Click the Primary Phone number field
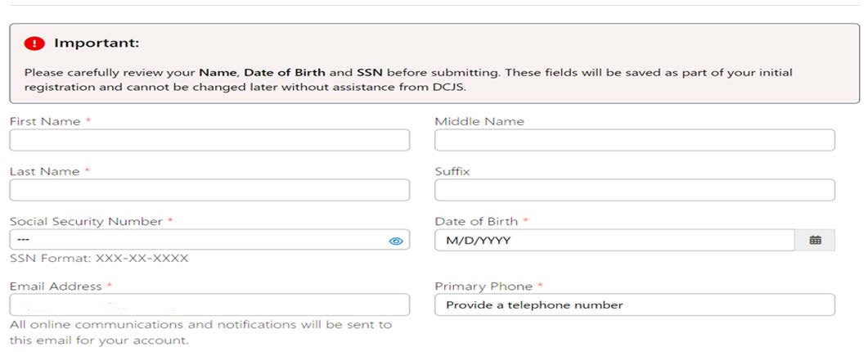 (x=634, y=305)
